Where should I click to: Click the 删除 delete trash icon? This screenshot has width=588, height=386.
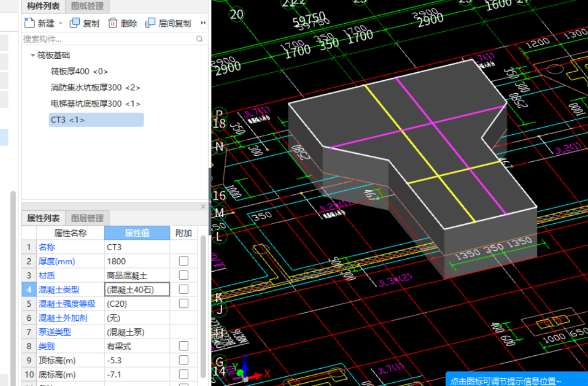click(113, 23)
